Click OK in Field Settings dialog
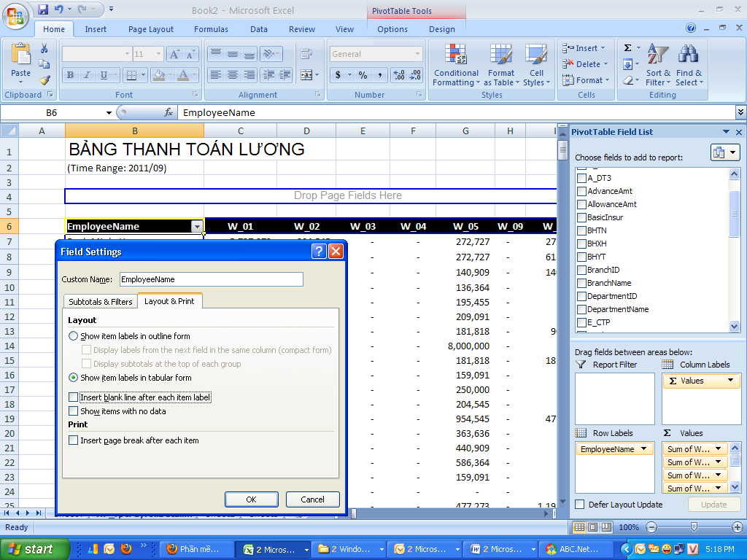Viewport: 747px width, 560px height. (x=251, y=499)
